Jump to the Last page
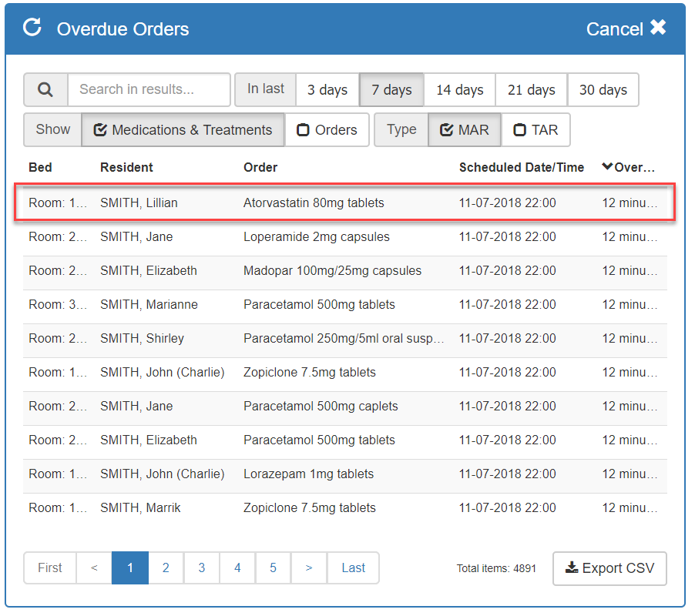Image resolution: width=695 pixels, height=616 pixels. [353, 568]
